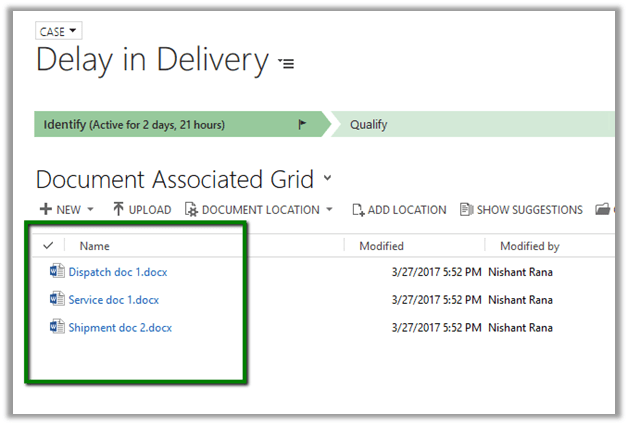
Task: Open Shipment doc 2.docx link
Action: pyautogui.click(x=120, y=327)
